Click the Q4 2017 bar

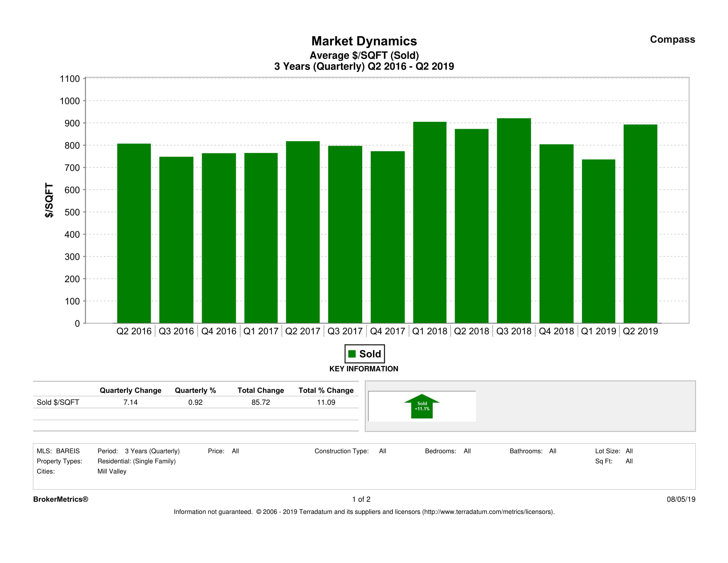(387, 237)
